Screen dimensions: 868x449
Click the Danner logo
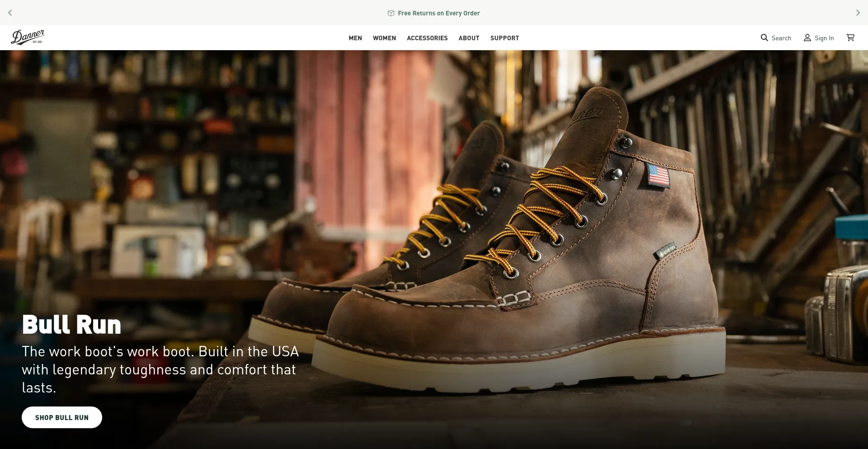click(x=28, y=38)
